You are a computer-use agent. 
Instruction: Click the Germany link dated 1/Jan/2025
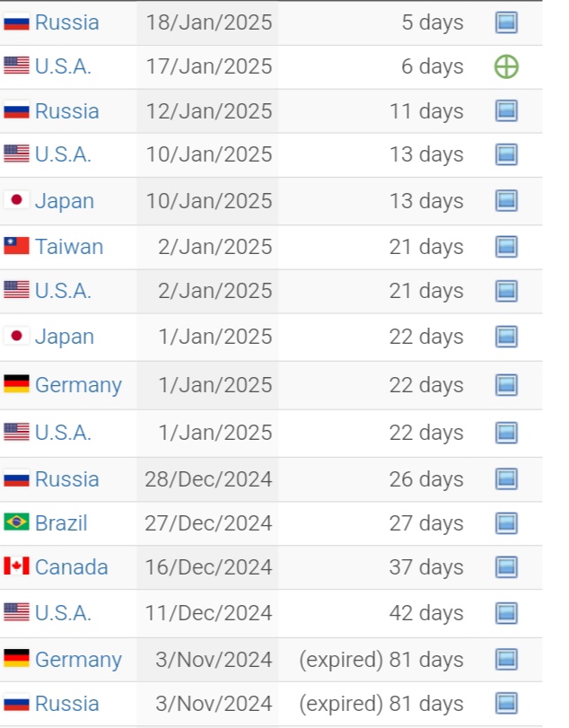tap(78, 385)
